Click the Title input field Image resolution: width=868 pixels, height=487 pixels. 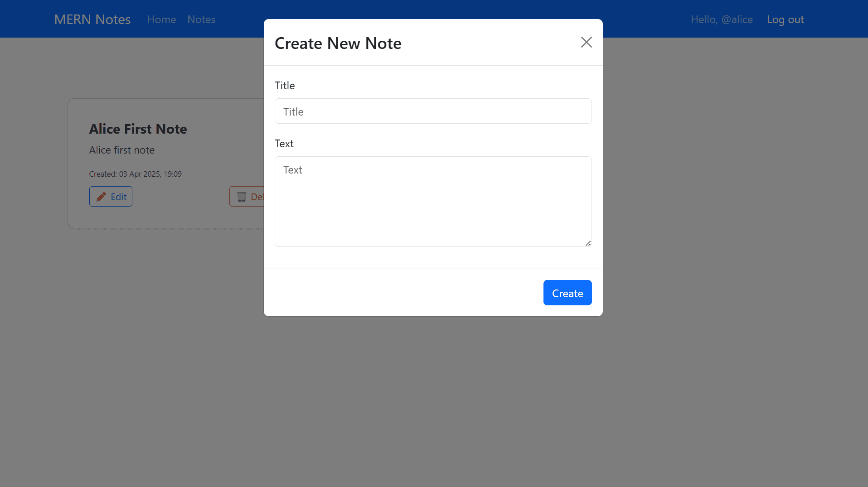[433, 111]
